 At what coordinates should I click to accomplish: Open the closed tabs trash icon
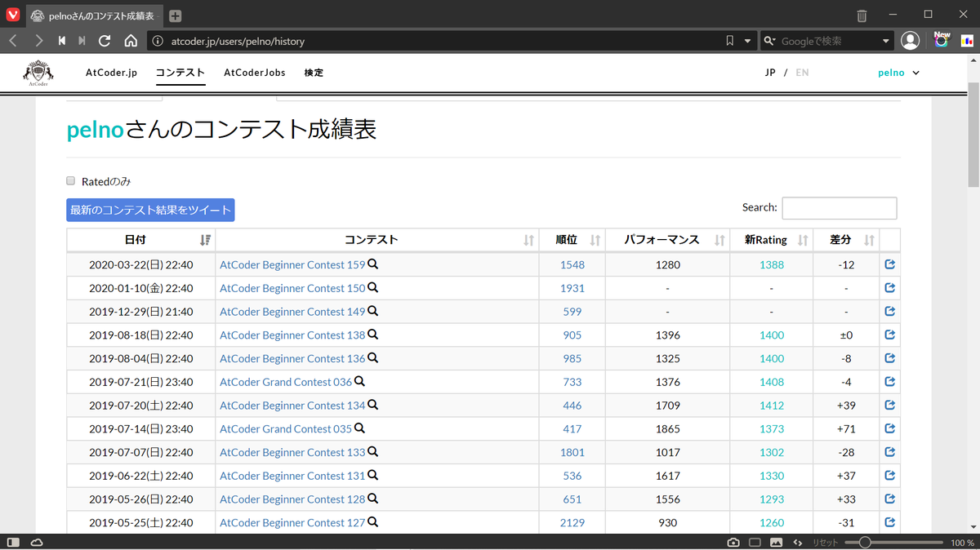pos(862,16)
